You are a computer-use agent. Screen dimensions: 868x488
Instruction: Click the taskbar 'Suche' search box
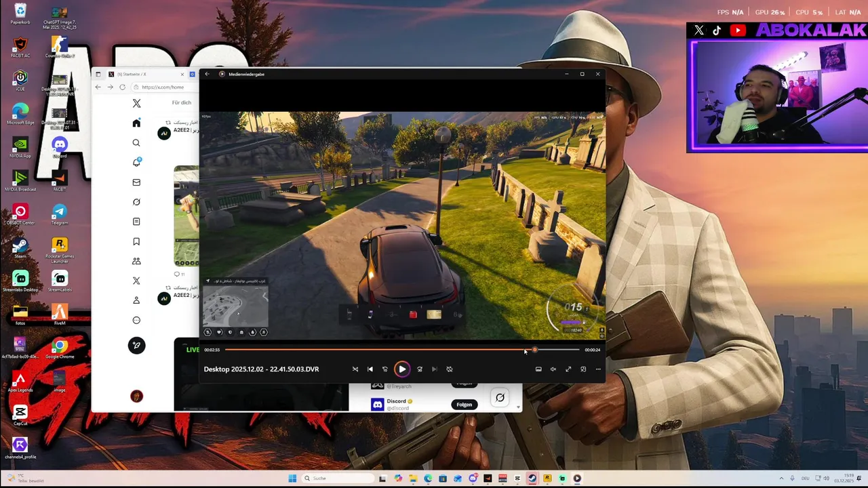(338, 479)
